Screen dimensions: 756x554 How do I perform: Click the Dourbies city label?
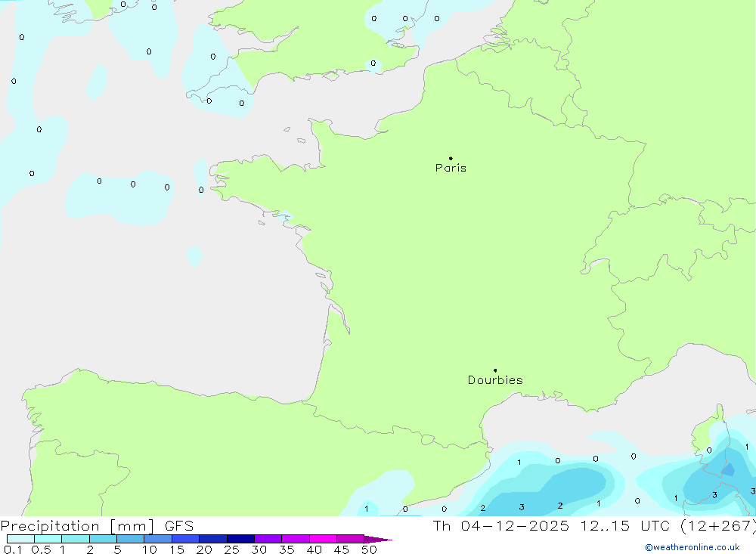pos(495,380)
